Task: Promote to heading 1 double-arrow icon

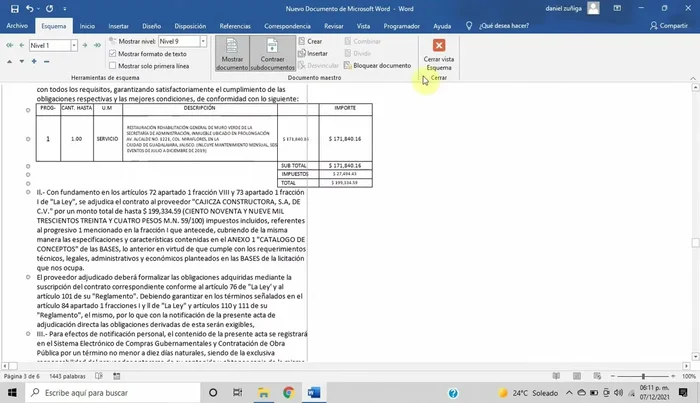Action: (9, 46)
